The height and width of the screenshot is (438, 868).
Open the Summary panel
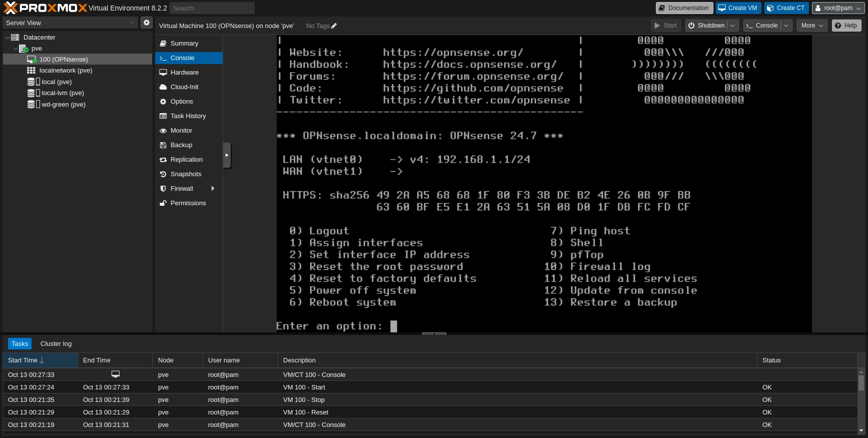point(189,44)
